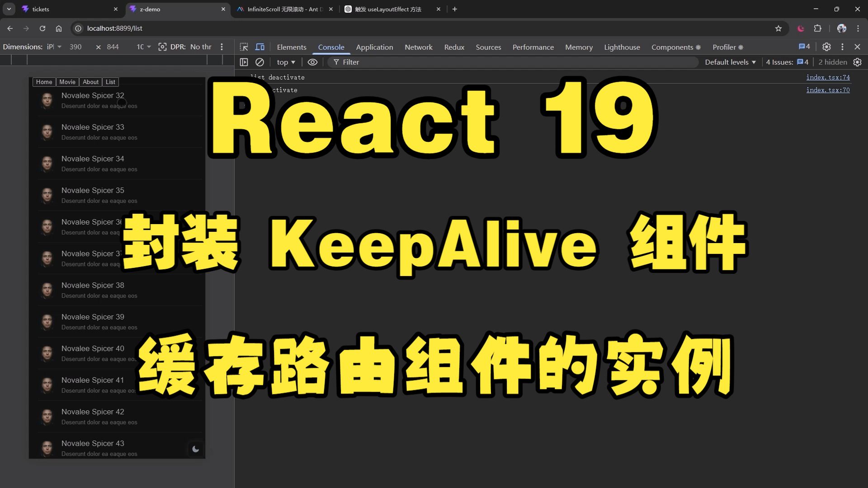Switch to the Elements tab
The image size is (868, 488).
point(291,47)
